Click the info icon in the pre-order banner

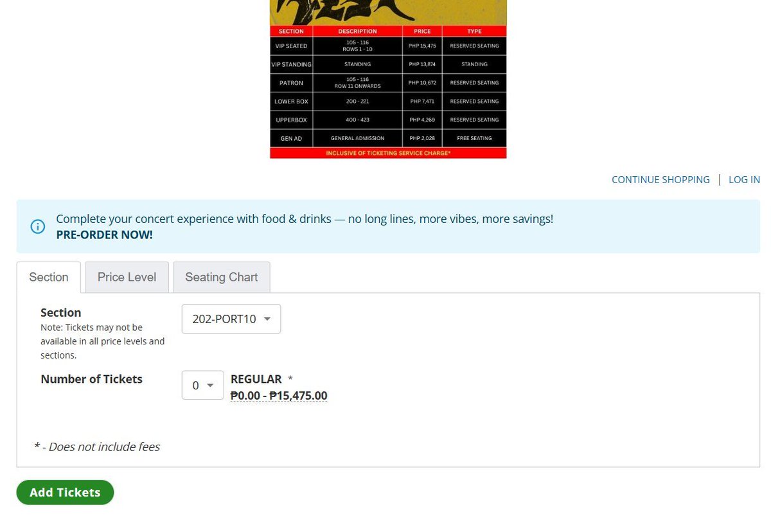point(38,227)
